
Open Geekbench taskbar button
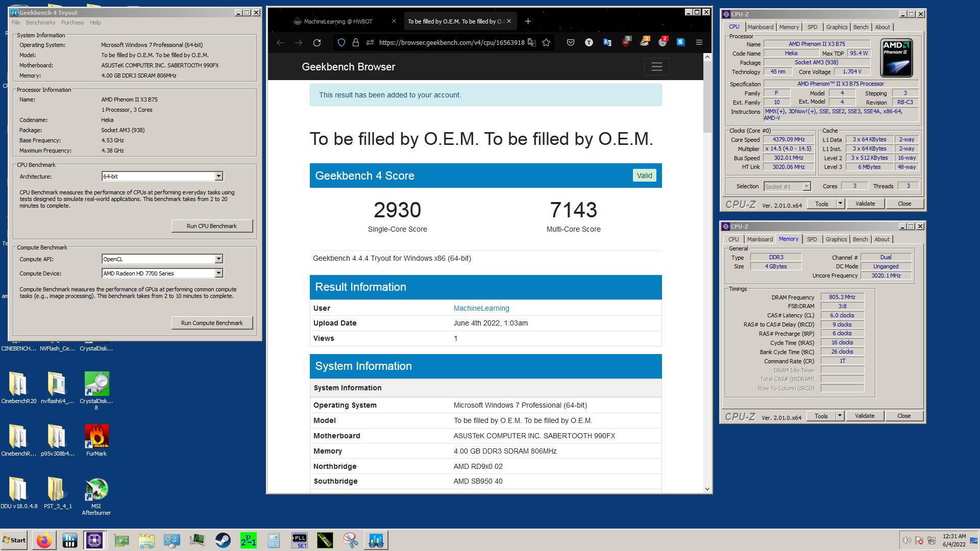(376, 540)
